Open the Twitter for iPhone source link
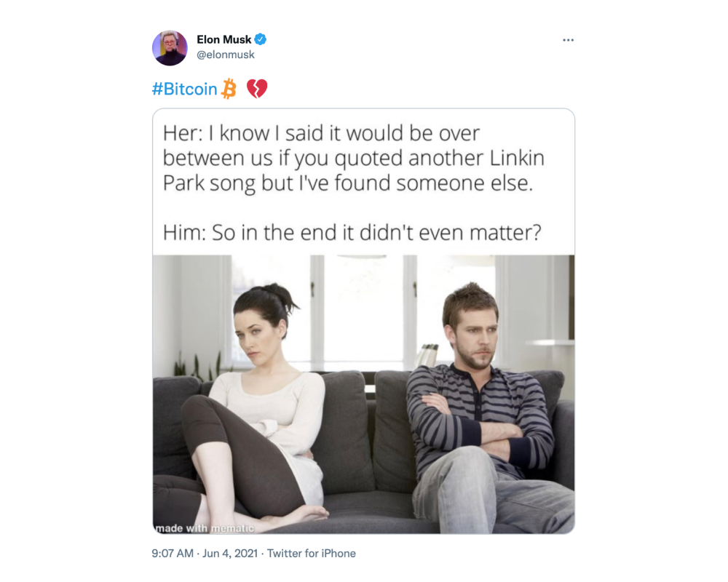Viewport: 728px width, 582px height. pyautogui.click(x=311, y=553)
